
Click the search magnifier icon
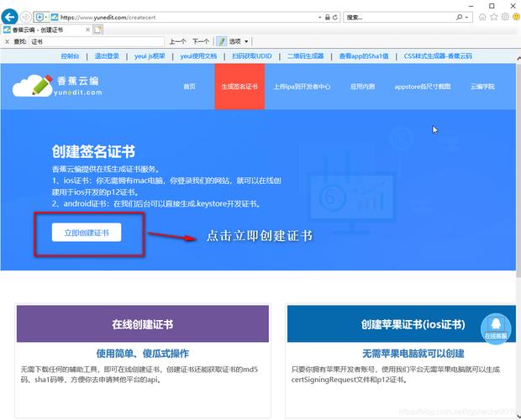459,17
